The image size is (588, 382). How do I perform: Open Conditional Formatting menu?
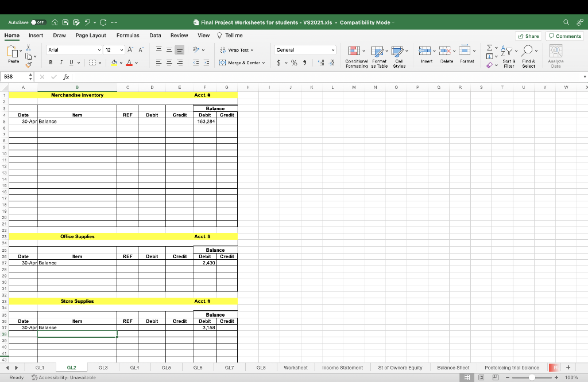pyautogui.click(x=357, y=57)
